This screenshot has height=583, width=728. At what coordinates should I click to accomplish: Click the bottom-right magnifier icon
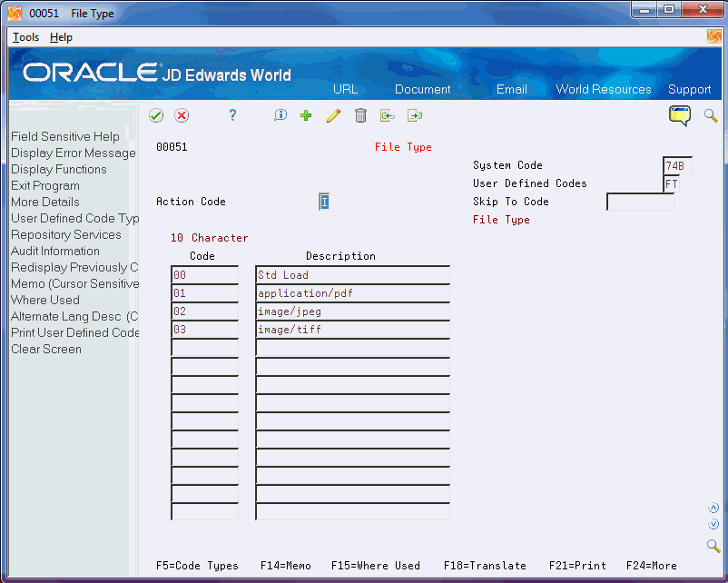point(713,546)
